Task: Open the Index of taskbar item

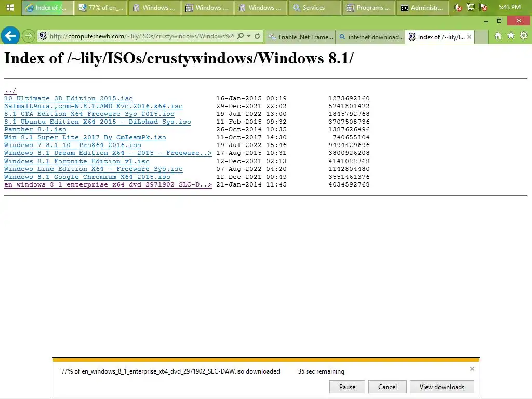Action: point(47,7)
